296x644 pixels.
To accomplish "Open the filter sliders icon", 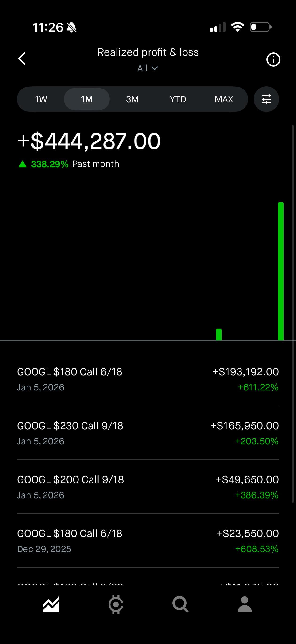I will (266, 99).
